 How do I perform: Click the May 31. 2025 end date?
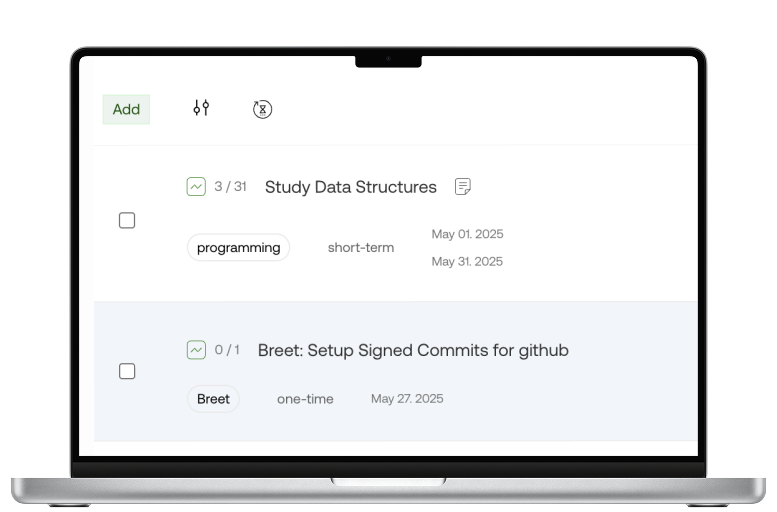coord(467,262)
